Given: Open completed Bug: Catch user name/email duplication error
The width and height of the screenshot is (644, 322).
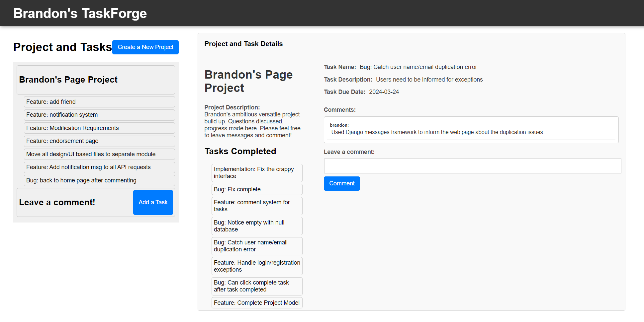Looking at the screenshot, I should pyautogui.click(x=257, y=246).
